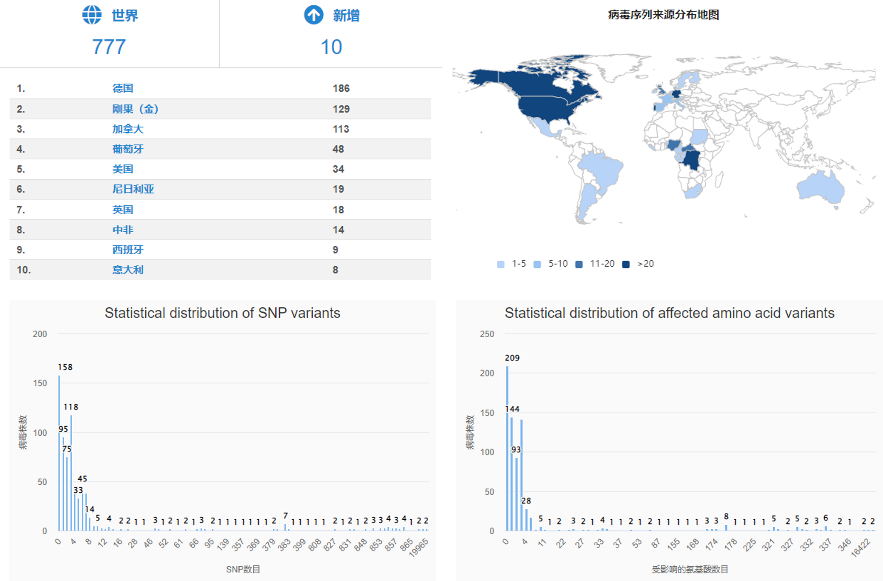Click the 意大利 entry at rank 10
The height and width of the screenshot is (581, 883).
coord(126,270)
